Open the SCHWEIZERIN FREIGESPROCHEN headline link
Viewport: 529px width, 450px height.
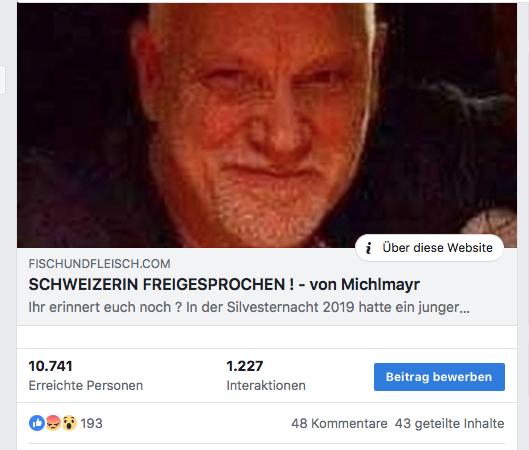(224, 284)
